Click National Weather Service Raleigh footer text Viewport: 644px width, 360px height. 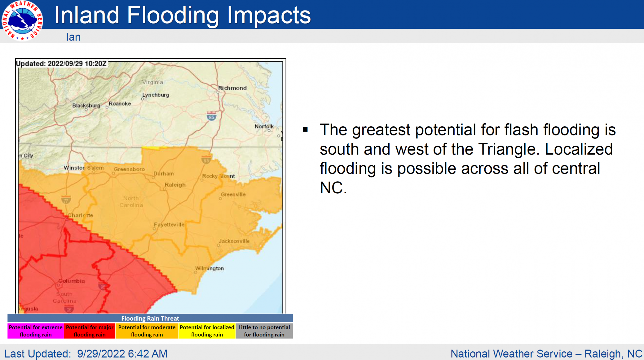coord(547,354)
